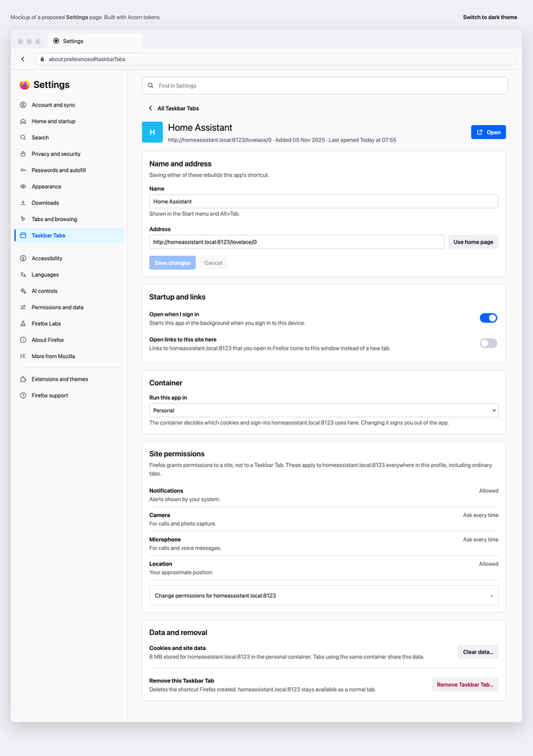Click the Location Allowed status
533x756 pixels.
tap(488, 564)
